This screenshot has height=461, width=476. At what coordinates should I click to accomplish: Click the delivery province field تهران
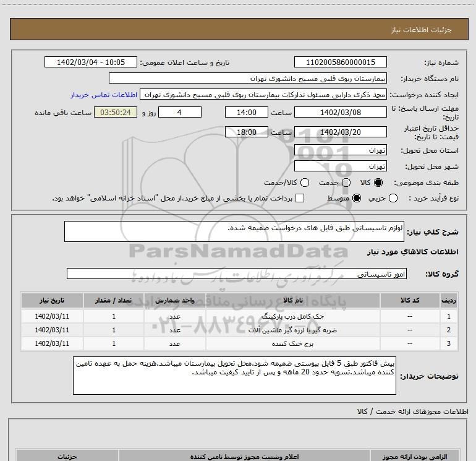[340, 150]
